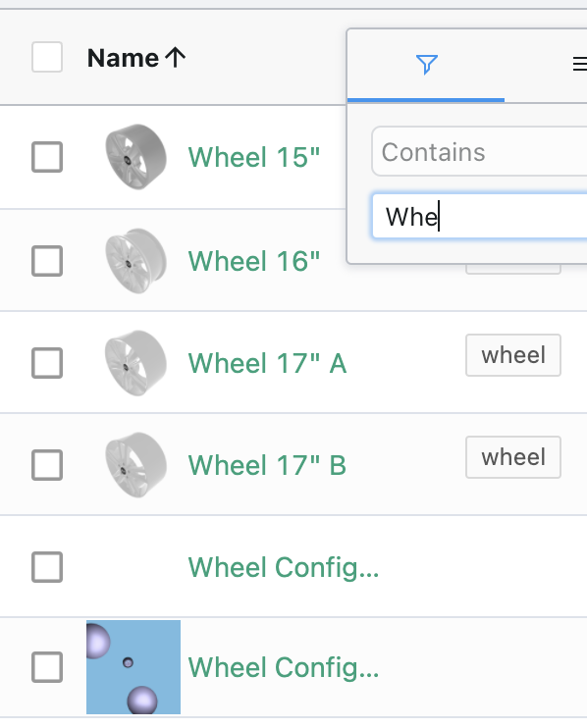
Task: Open the Wheel 17" A thumbnail
Action: click(135, 363)
